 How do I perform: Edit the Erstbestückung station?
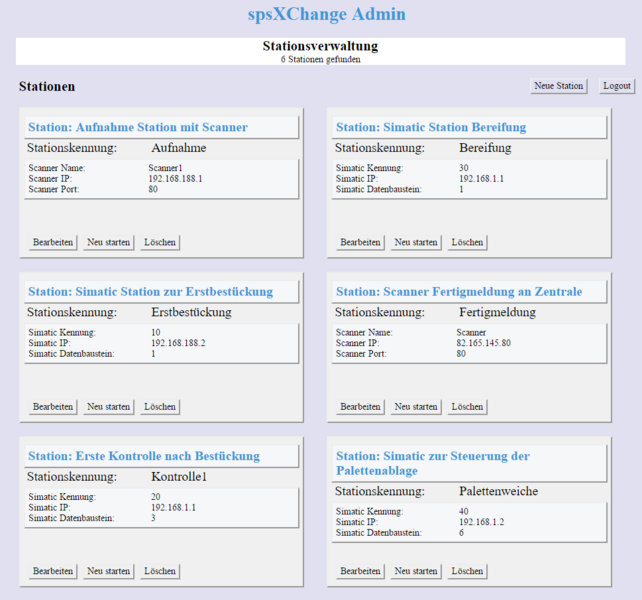(53, 407)
